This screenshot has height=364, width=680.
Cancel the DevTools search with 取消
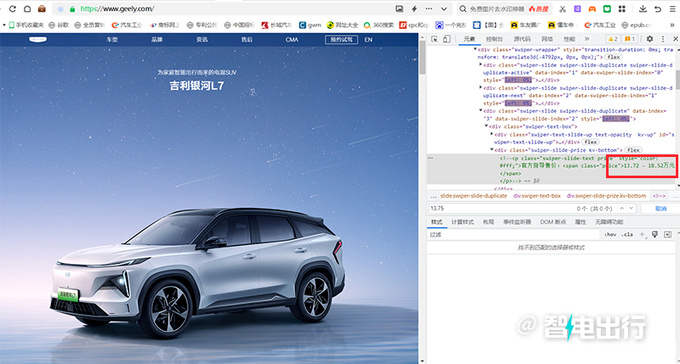pyautogui.click(x=661, y=209)
